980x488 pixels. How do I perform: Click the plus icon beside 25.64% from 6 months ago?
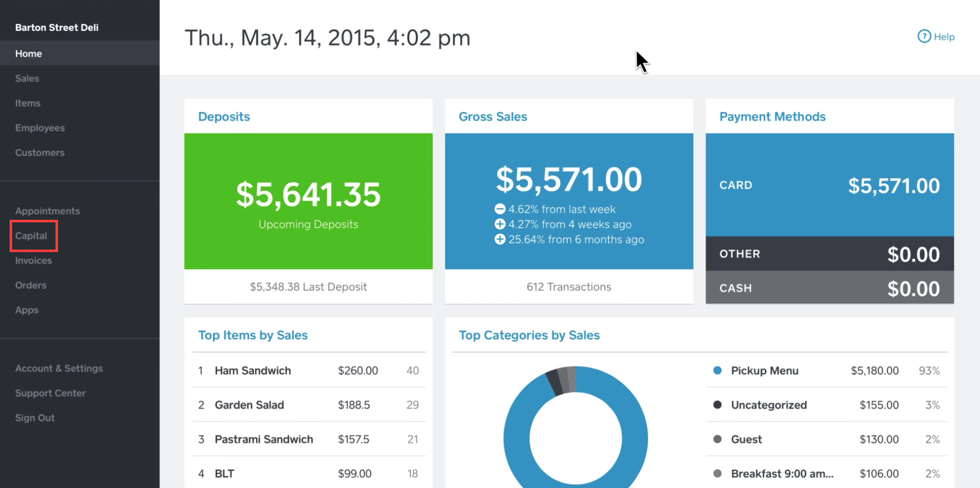pyautogui.click(x=500, y=239)
